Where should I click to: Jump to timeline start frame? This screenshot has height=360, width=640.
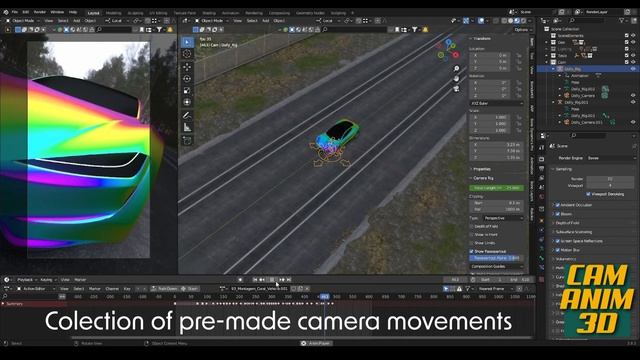(255, 280)
